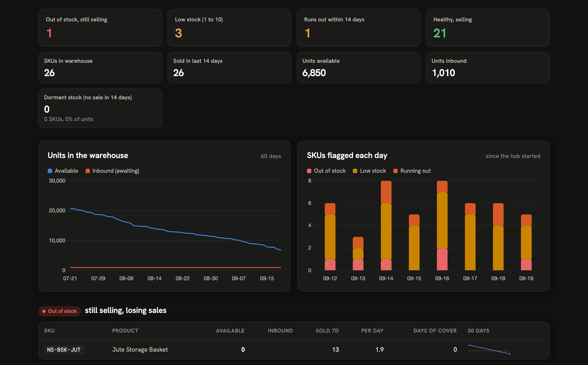Open the Runs out within 14 days card

[x=359, y=28]
